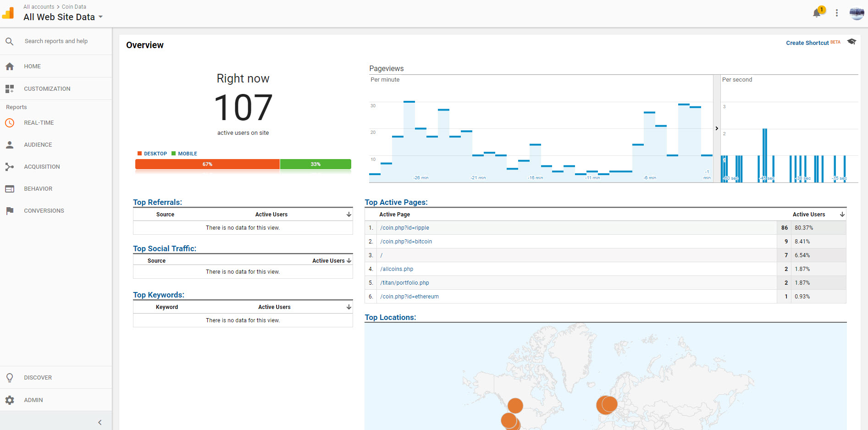
Task: Click the Create Shortcut link
Action: (x=807, y=43)
